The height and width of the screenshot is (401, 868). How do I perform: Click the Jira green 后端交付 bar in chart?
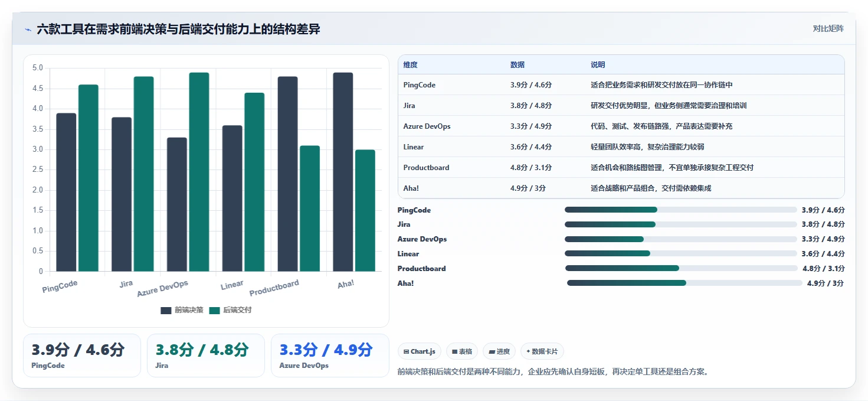click(x=143, y=174)
